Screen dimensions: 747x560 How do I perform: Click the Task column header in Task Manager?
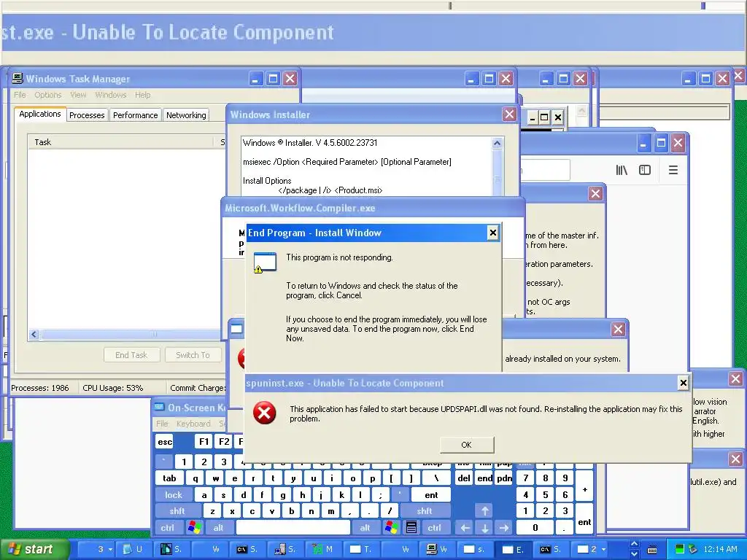(x=122, y=142)
